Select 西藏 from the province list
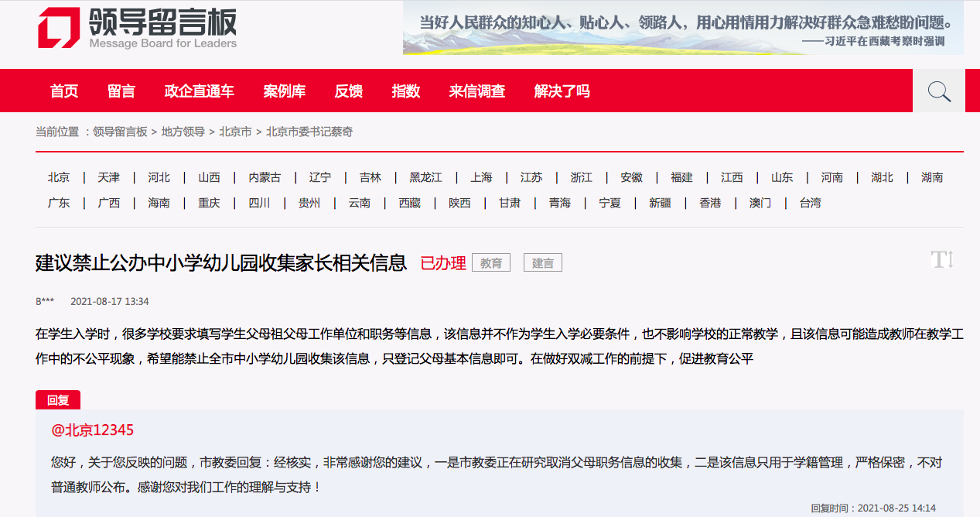The image size is (980, 517). (x=408, y=202)
